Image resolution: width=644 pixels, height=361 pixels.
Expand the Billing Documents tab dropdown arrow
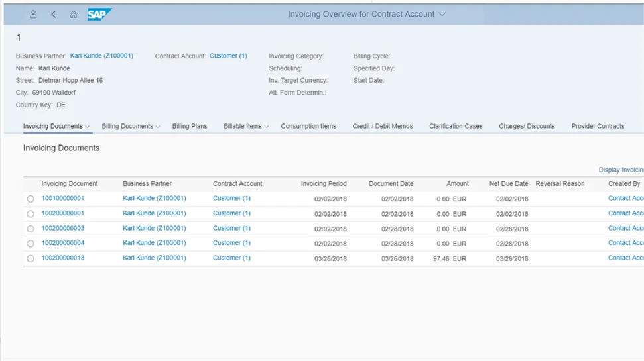[158, 127]
